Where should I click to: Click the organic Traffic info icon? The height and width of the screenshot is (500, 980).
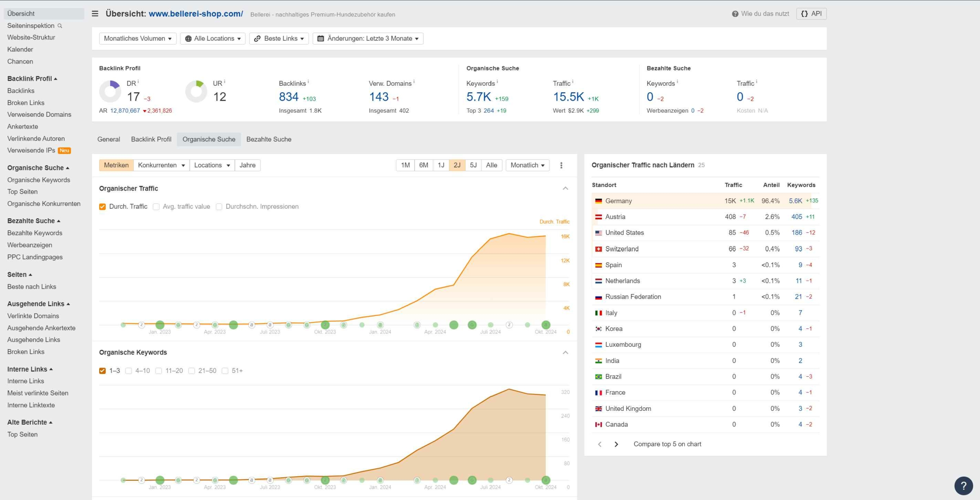coord(573,82)
